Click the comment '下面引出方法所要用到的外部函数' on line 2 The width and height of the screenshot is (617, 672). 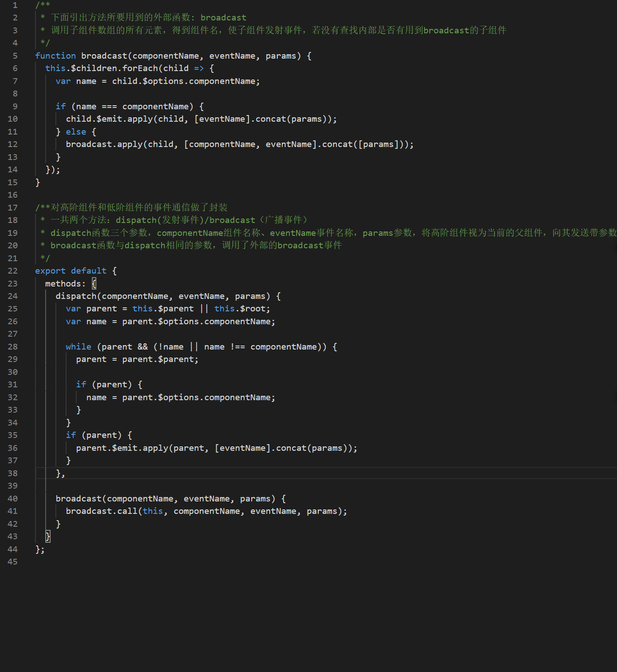coord(120,17)
